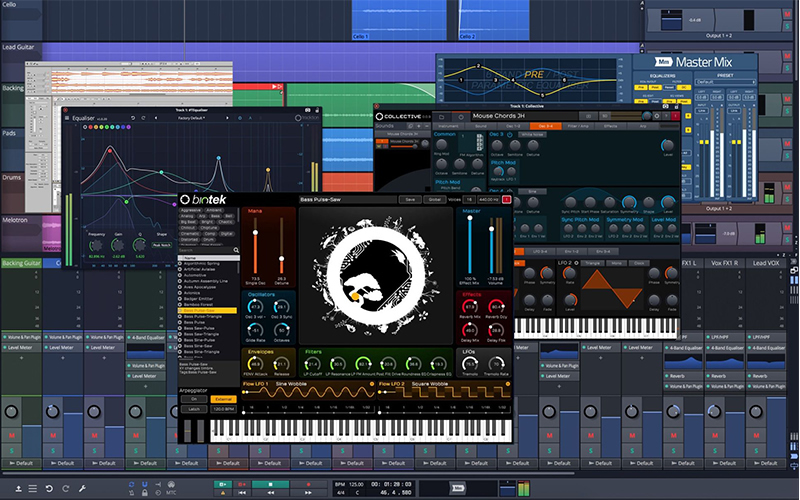
Task: Open the Default dropdown under Lead VOX channel
Action: (765, 463)
